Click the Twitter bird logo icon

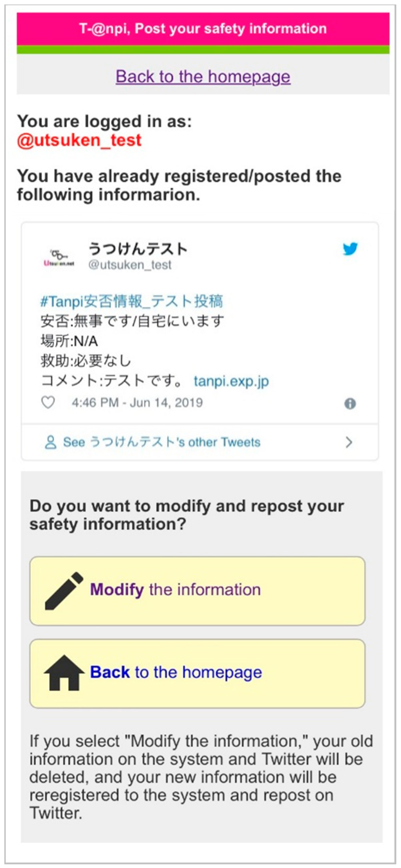(x=350, y=249)
